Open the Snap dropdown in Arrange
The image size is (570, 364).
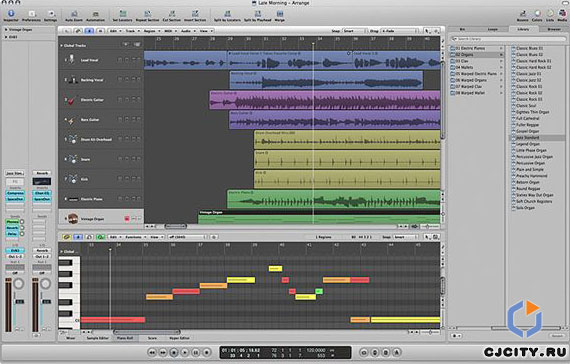354,31
